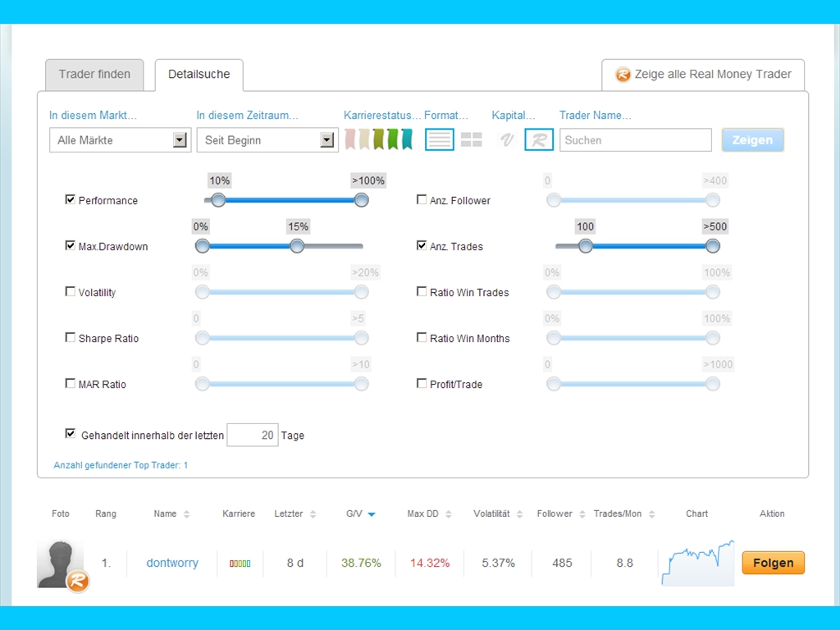The image size is (840, 630).
Task: Click the Max.Drawdown 15% slider handle
Action: coord(297,246)
